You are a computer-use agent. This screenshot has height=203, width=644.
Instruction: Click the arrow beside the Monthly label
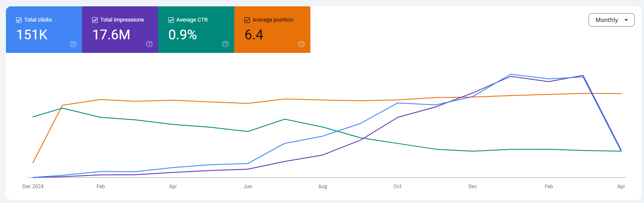pos(626,20)
